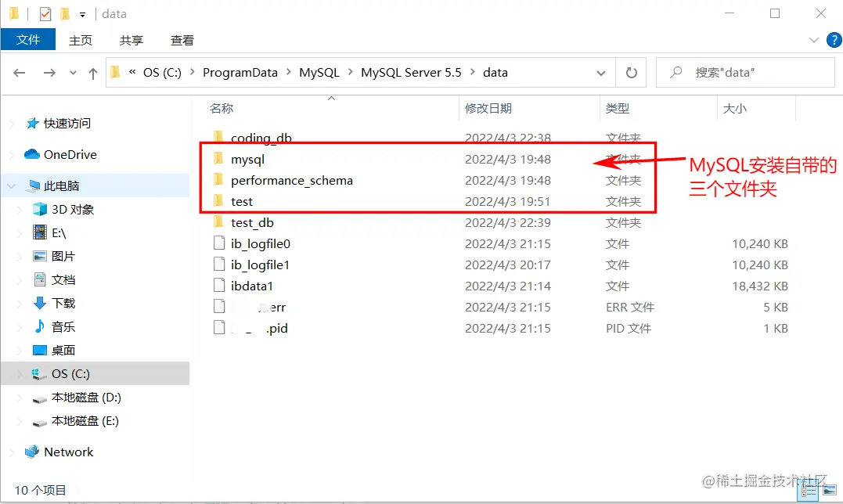
Task: Select the ib_logfile1 file icon
Action: pos(219,264)
